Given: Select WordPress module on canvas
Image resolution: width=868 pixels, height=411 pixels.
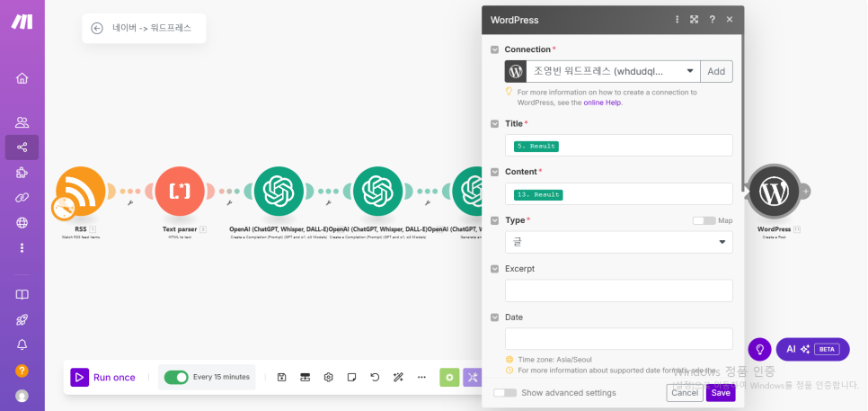Looking at the screenshot, I should coord(774,191).
